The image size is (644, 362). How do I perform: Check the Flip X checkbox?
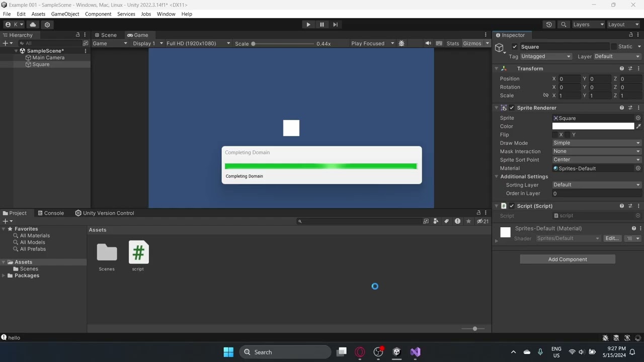(x=555, y=135)
